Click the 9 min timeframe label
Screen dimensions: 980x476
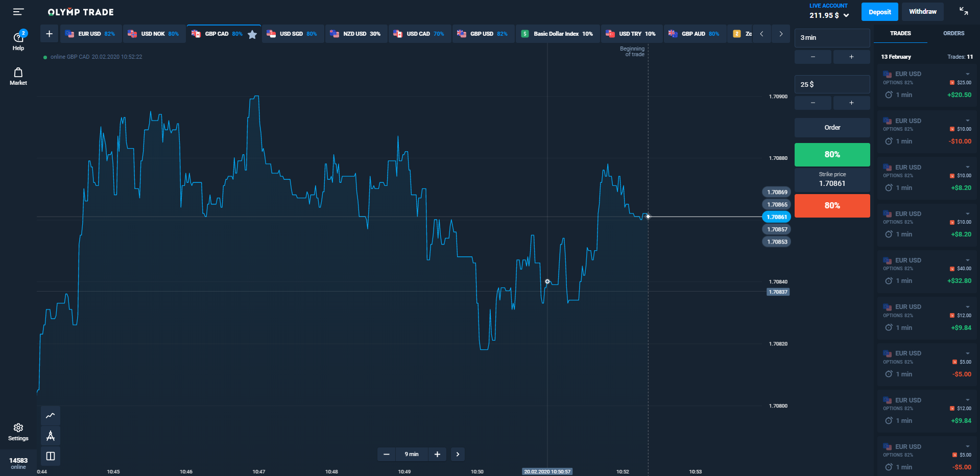point(412,454)
